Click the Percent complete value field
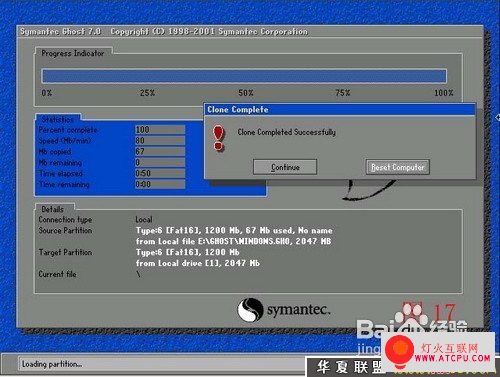Screen dimensions: 500x377 click(160, 129)
